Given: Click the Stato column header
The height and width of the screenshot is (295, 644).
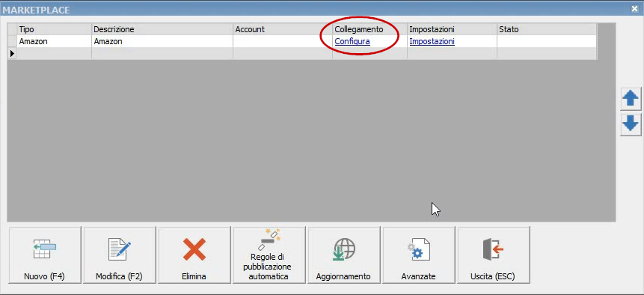Looking at the screenshot, I should pyautogui.click(x=546, y=30).
